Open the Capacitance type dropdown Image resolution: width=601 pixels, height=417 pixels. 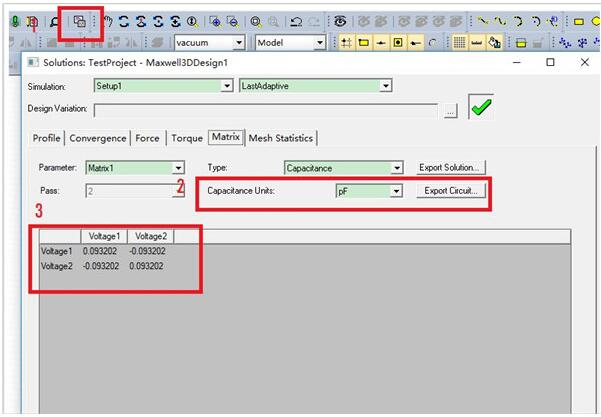tap(397, 168)
